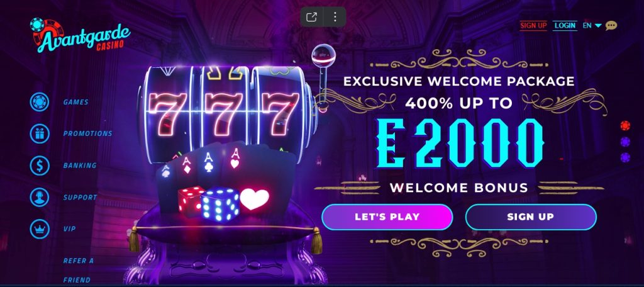Open the external link popup icon
The image size is (644, 287).
[312, 17]
